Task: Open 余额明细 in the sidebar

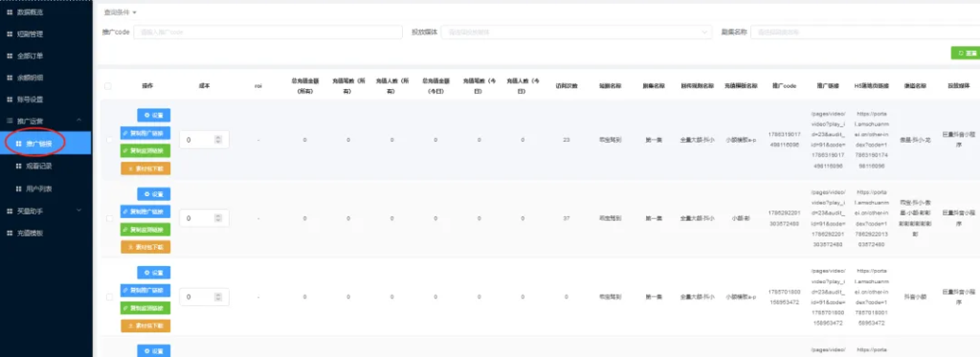Action: click(29, 78)
